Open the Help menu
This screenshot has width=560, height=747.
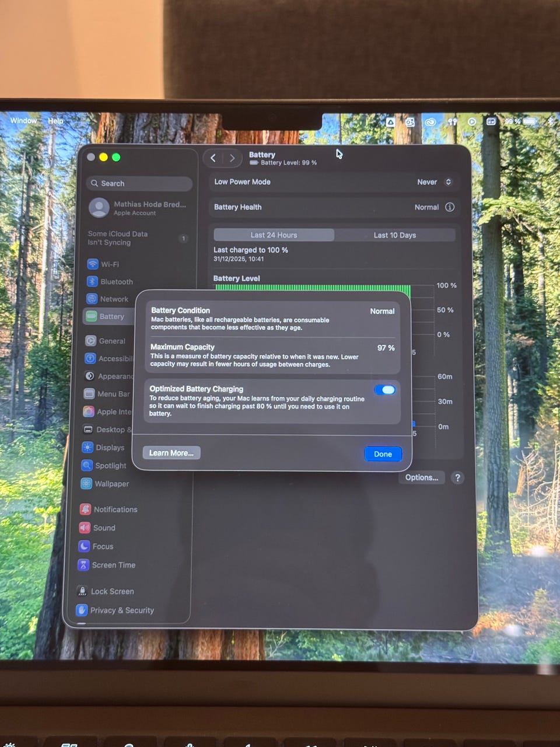pyautogui.click(x=55, y=121)
